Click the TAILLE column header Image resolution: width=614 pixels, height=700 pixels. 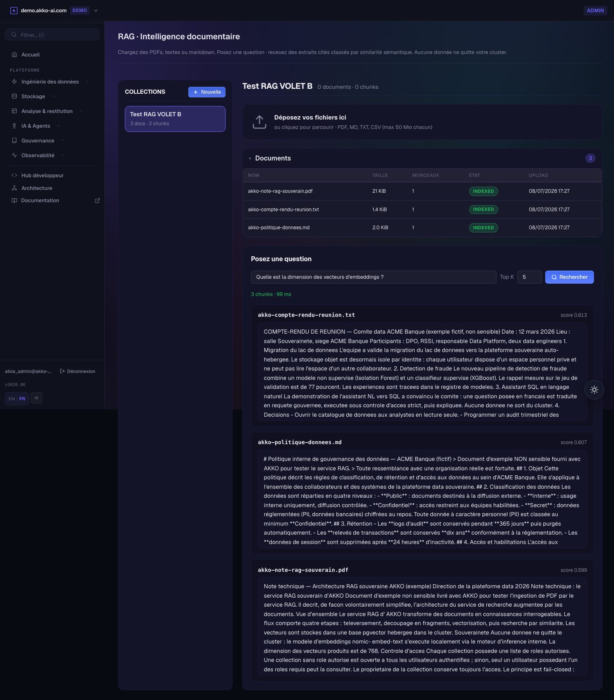(380, 175)
